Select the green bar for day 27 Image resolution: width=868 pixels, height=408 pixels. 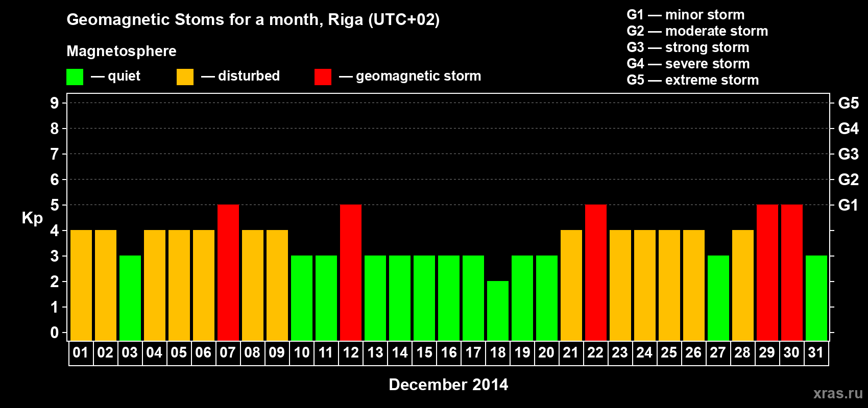[x=718, y=298]
